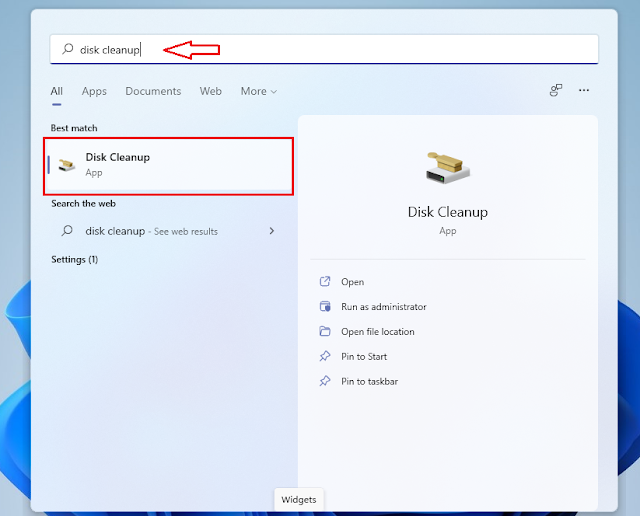Choose Pin to Start

pyautogui.click(x=364, y=357)
